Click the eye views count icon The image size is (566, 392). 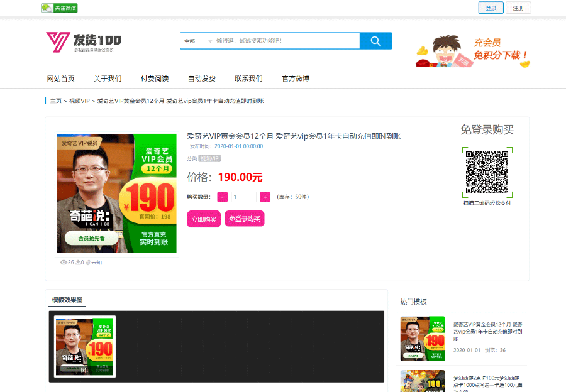(64, 263)
